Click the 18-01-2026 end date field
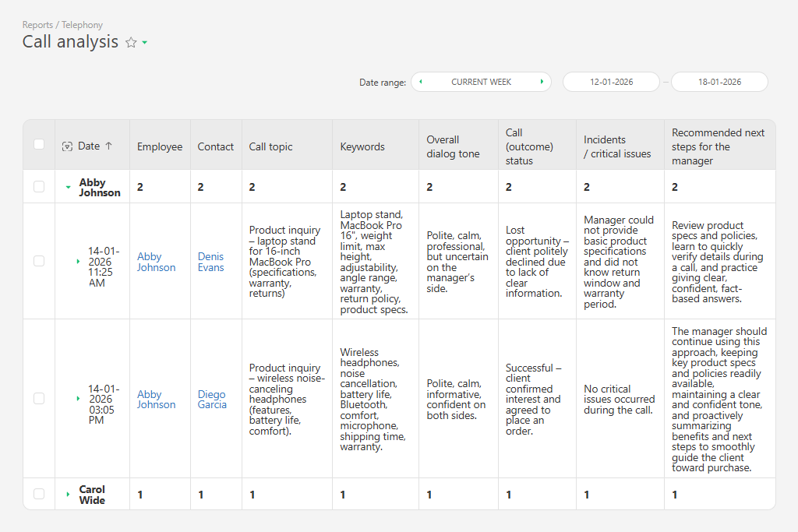This screenshot has width=798, height=532. tap(719, 81)
